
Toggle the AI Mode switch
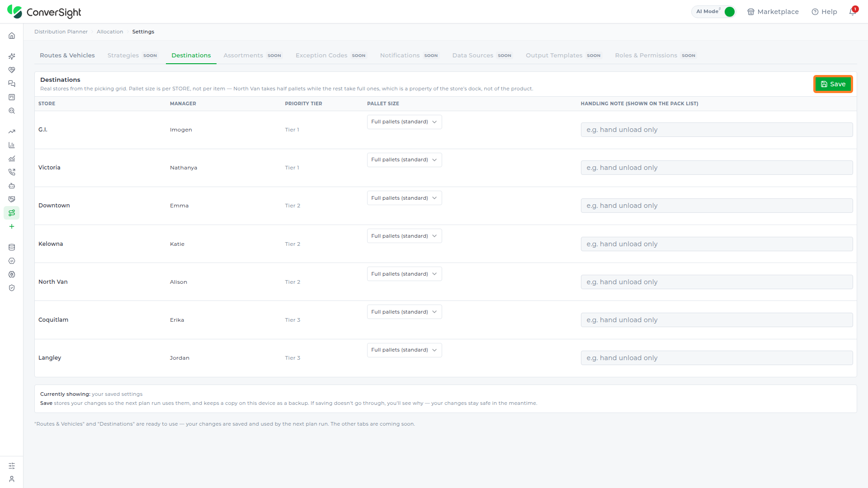coord(729,12)
